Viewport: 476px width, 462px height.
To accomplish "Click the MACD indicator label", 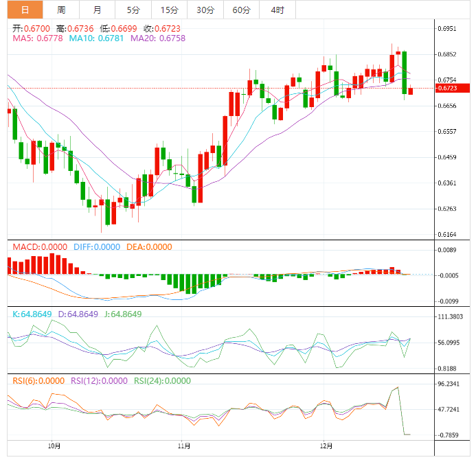I will (x=40, y=247).
